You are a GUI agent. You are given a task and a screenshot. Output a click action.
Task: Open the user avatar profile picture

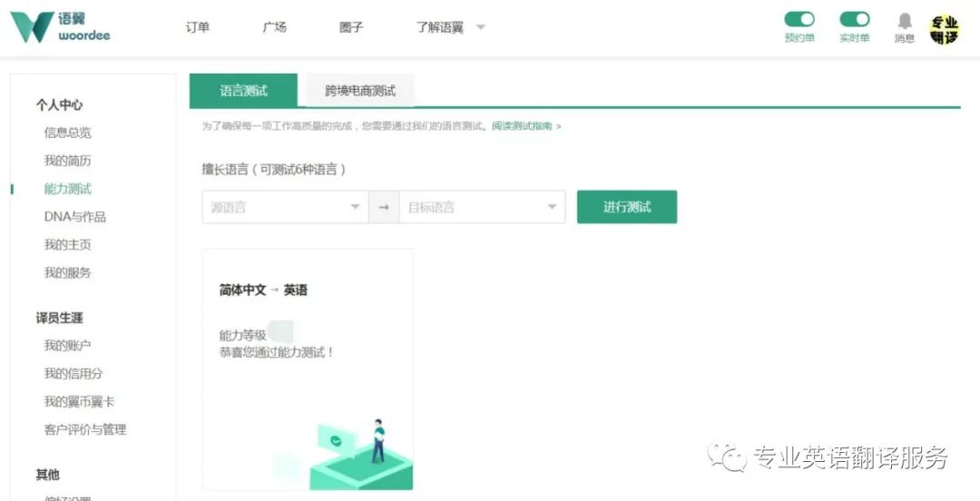pos(944,29)
